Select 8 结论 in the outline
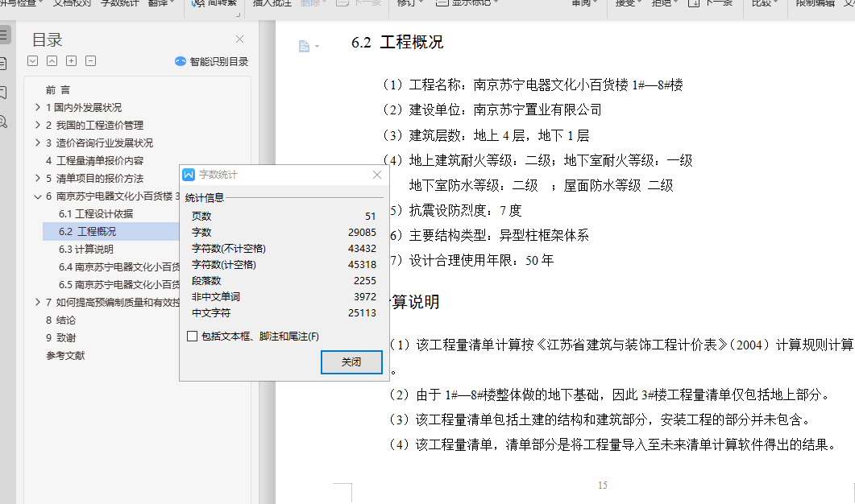The height and width of the screenshot is (504, 855). pos(60,320)
